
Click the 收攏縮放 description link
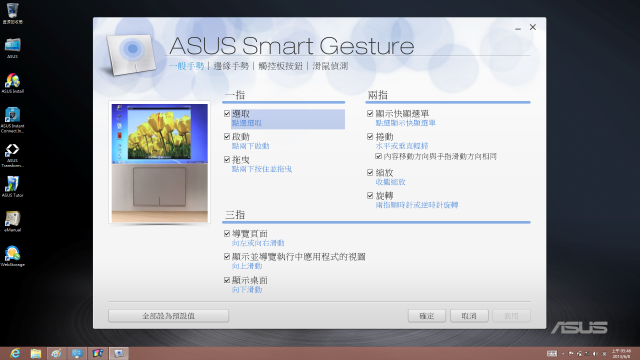[x=391, y=182]
